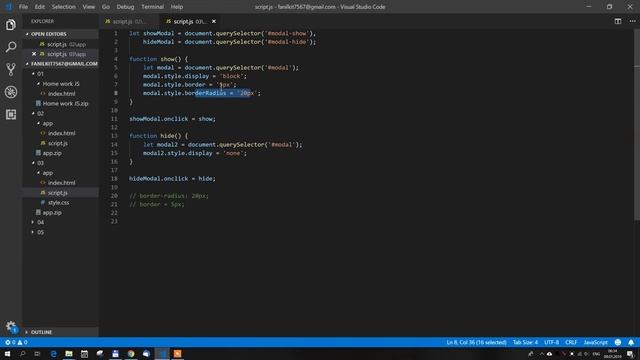
Task: Collapse folder 02 in the explorer
Action: tap(60, 113)
